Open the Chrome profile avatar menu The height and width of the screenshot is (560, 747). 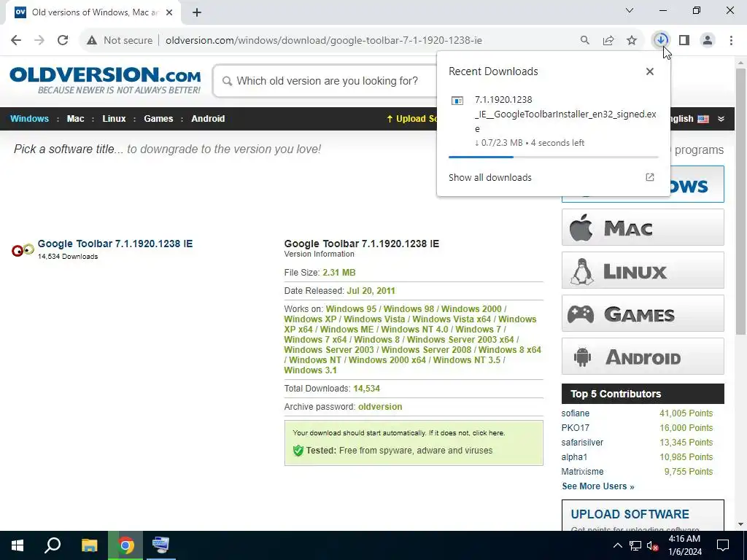708,40
